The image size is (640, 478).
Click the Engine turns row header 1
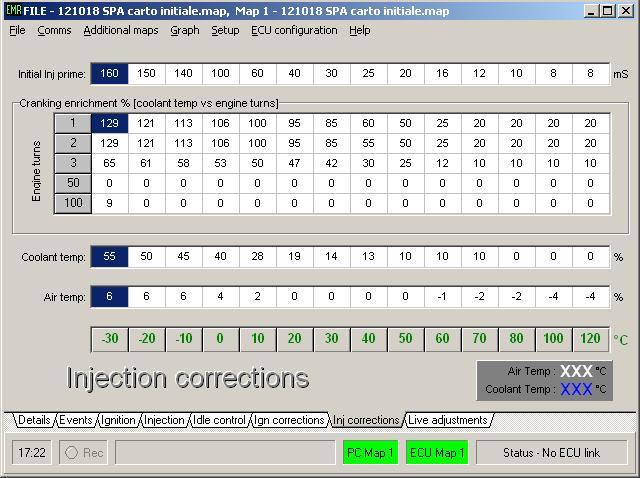tap(73, 123)
